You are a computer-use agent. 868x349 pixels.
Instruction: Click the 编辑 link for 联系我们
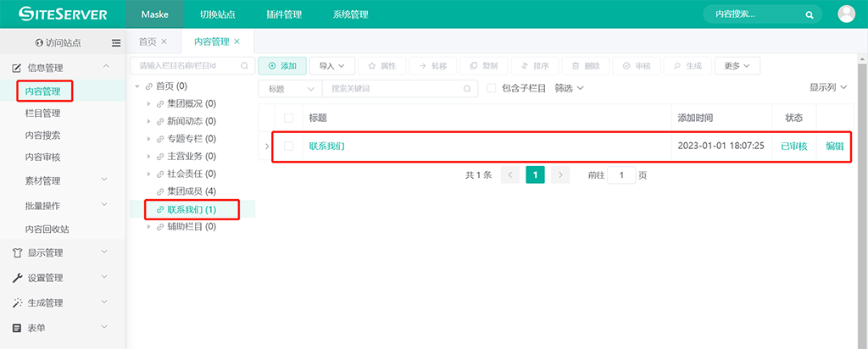click(835, 147)
